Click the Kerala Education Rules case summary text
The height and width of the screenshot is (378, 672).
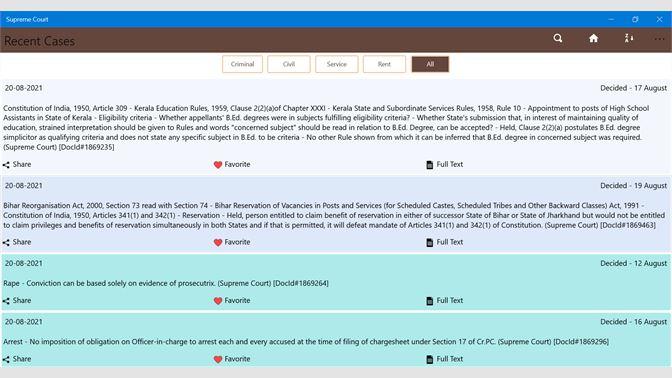pos(326,127)
